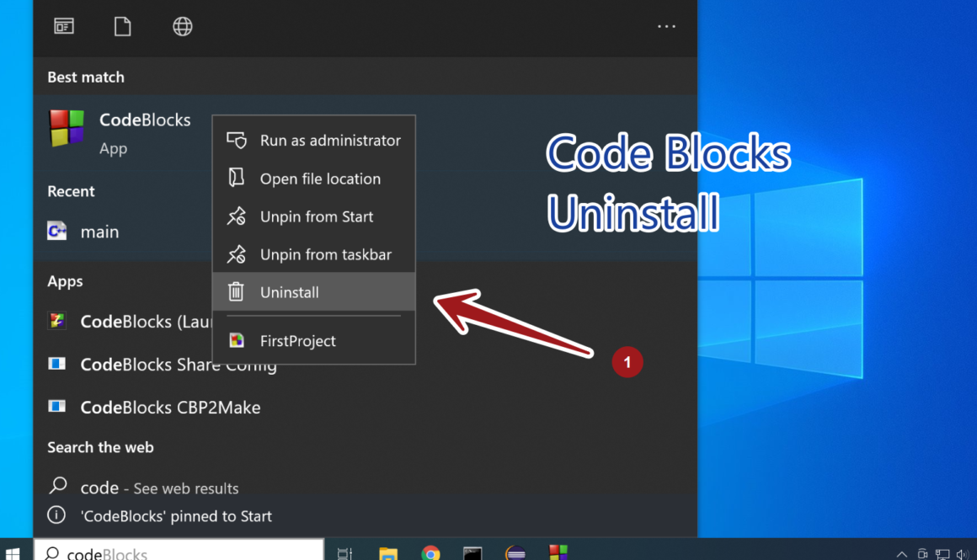Select the Documents filter icon
The image size is (977, 560).
click(x=123, y=27)
